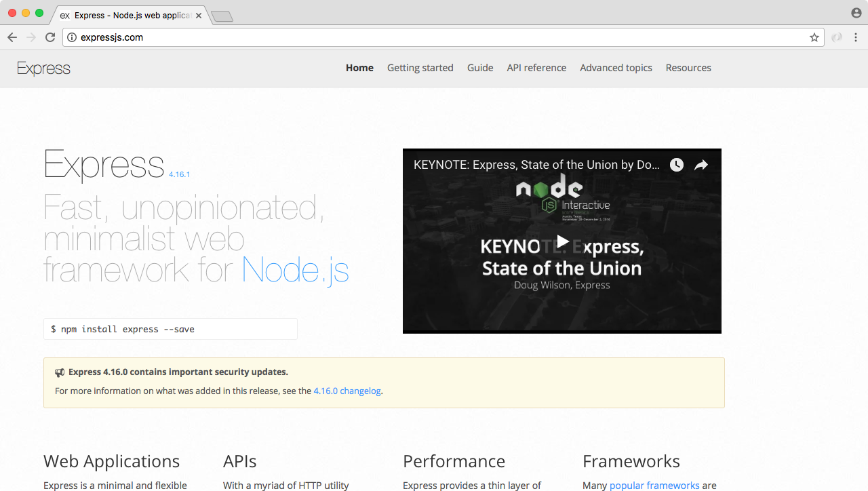
Task: Click the video title KEYNOTE: Express, State of the Union
Action: (x=536, y=165)
